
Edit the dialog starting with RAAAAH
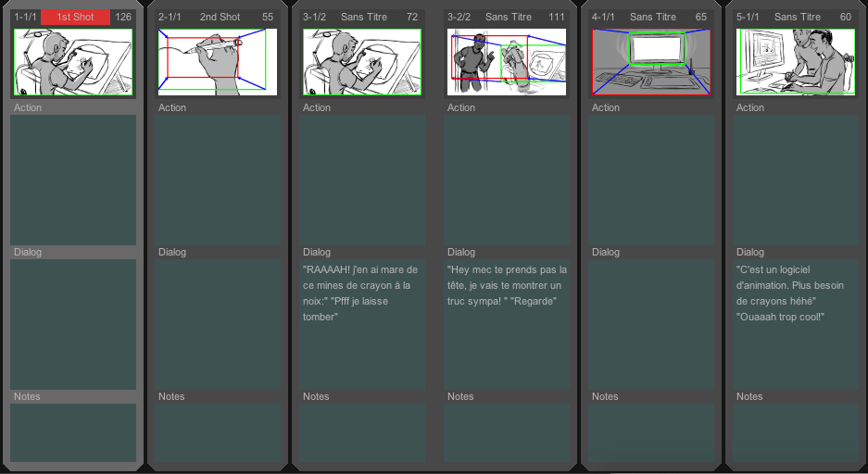tap(362, 324)
